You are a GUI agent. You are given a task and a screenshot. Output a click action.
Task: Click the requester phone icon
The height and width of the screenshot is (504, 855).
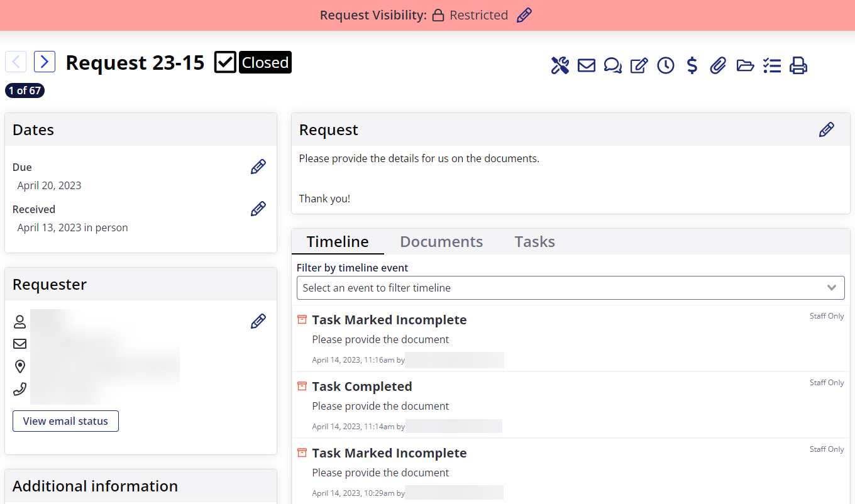click(20, 389)
